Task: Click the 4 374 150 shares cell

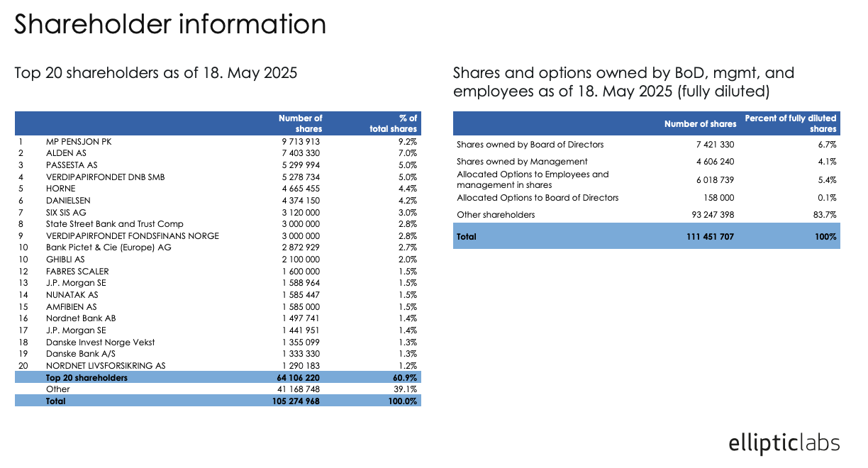Action: tap(301, 201)
